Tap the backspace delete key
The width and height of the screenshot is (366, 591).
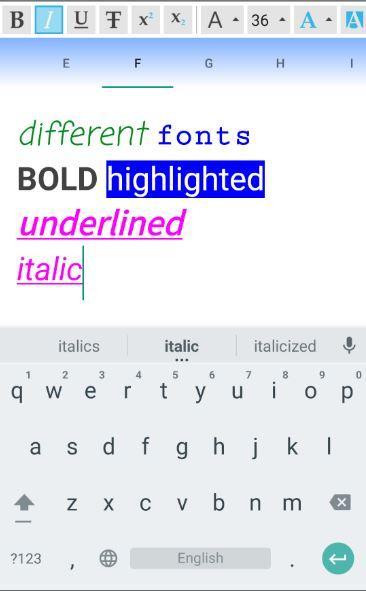[x=340, y=502]
